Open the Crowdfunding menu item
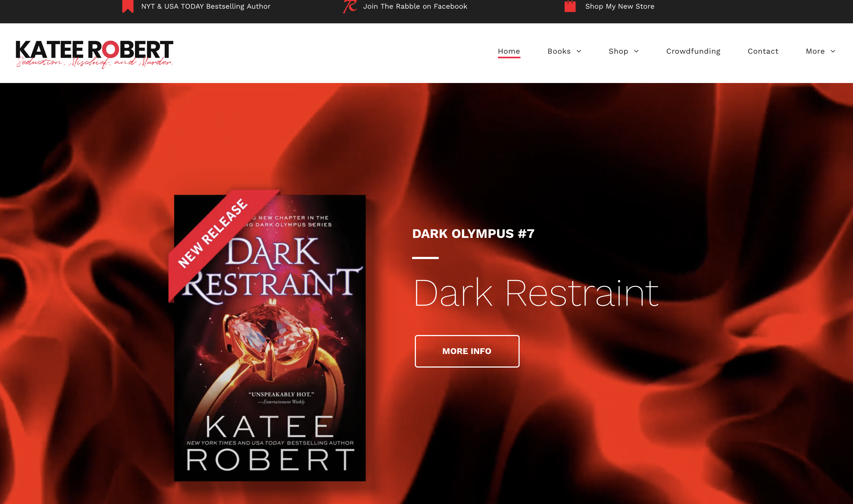The height and width of the screenshot is (504, 853). coord(693,51)
